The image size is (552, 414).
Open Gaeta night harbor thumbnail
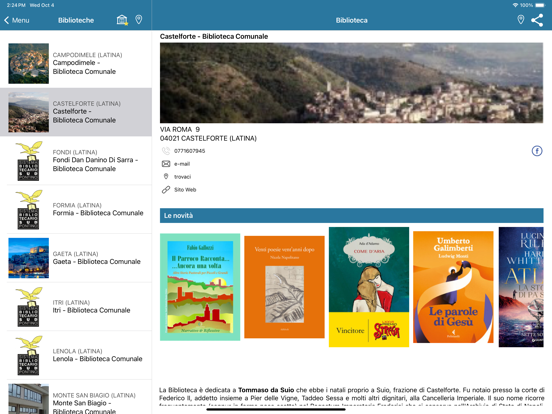click(29, 258)
